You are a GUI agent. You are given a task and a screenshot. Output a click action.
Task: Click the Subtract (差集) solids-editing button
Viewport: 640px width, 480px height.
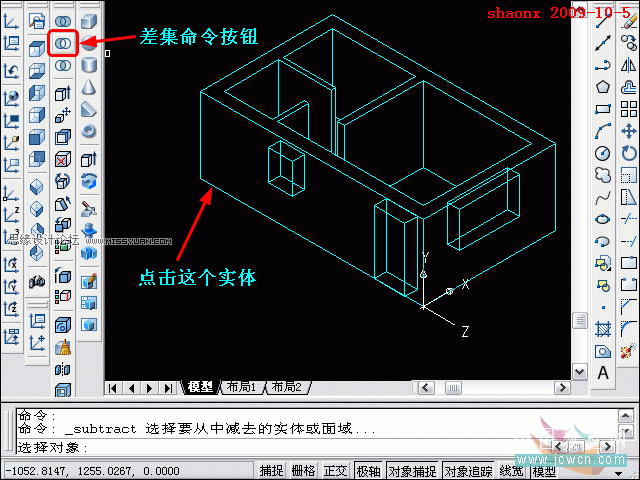pos(63,43)
